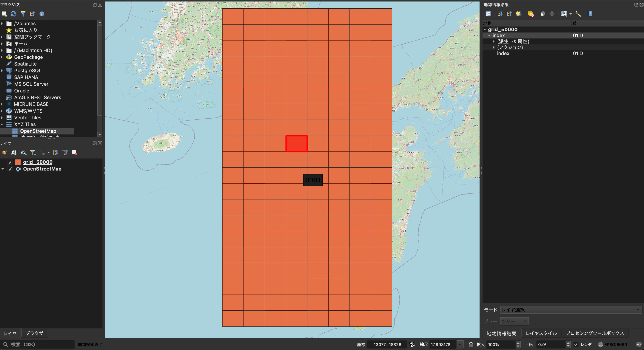Click Add Group icon in Layers toolbar
The height and width of the screenshot is (350, 644).
(14, 152)
